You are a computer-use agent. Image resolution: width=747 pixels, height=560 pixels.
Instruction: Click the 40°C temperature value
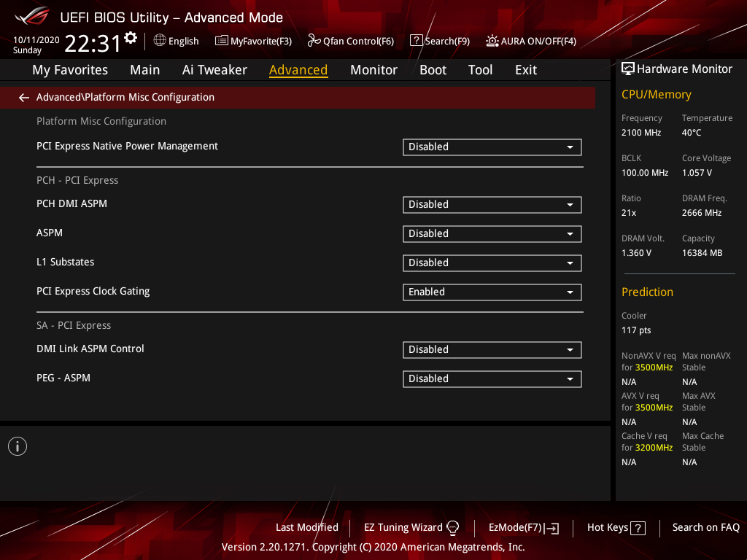tap(692, 133)
